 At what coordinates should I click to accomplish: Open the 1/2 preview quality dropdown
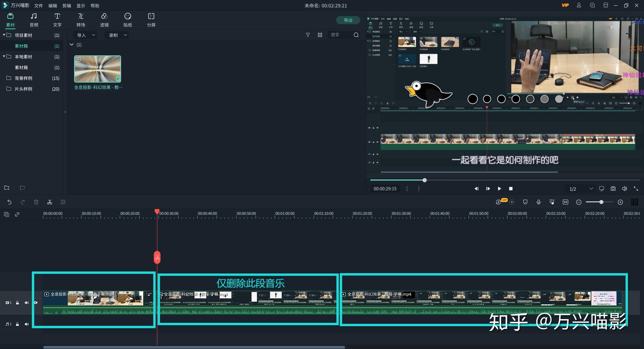click(x=581, y=189)
